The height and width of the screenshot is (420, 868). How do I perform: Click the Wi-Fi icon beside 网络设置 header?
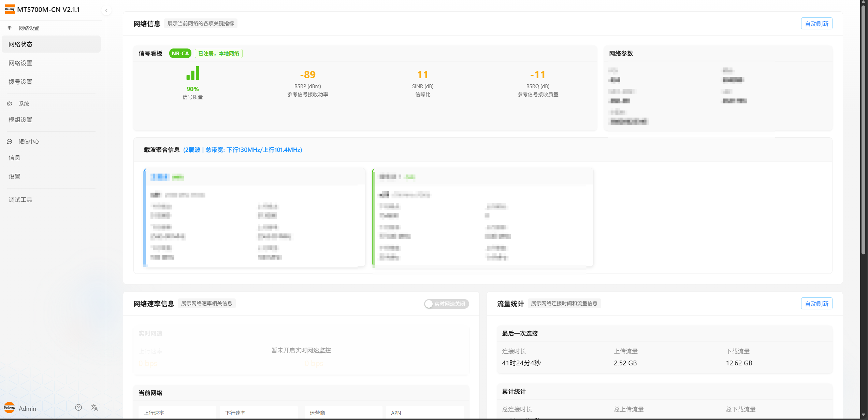click(10, 28)
